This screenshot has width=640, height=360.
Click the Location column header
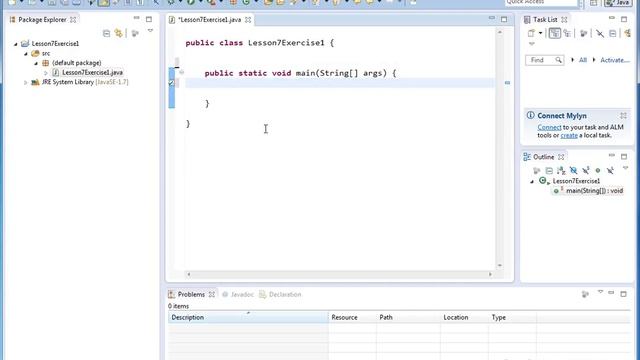coord(464,317)
